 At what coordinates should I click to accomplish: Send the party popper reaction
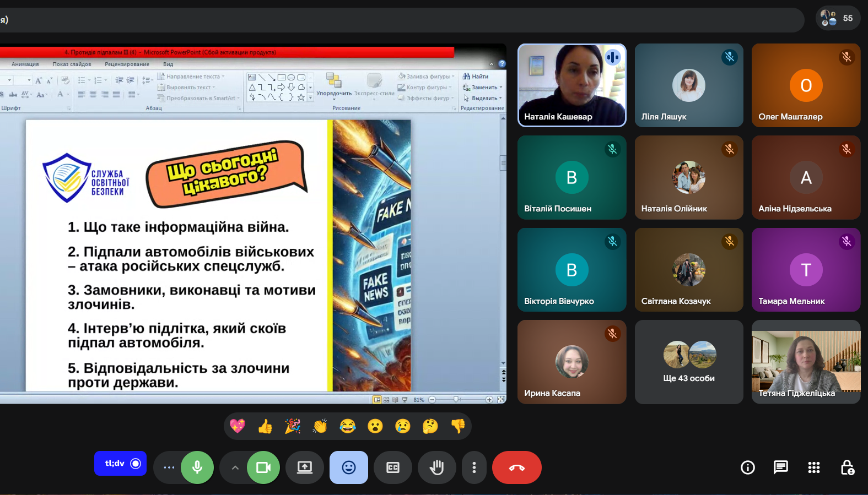click(293, 426)
